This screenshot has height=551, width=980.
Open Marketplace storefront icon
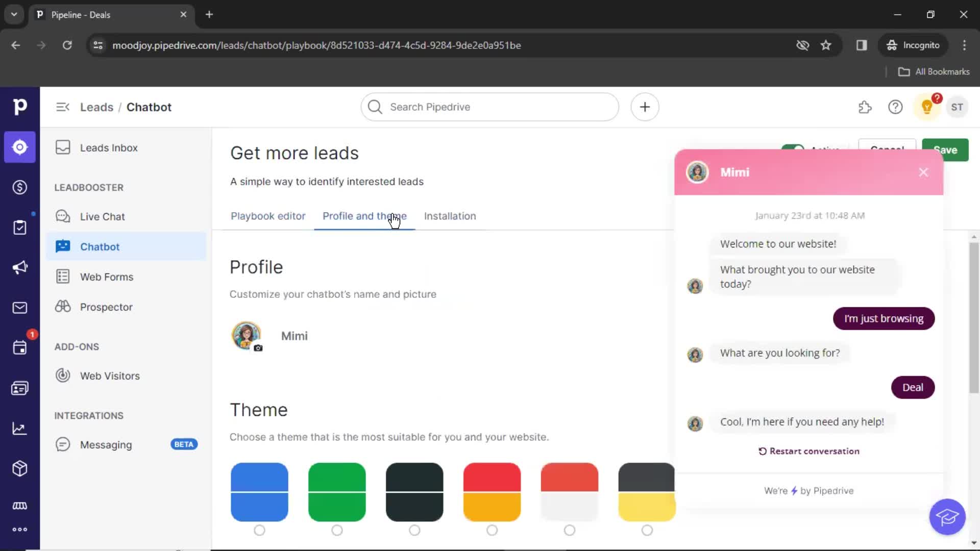click(x=19, y=506)
